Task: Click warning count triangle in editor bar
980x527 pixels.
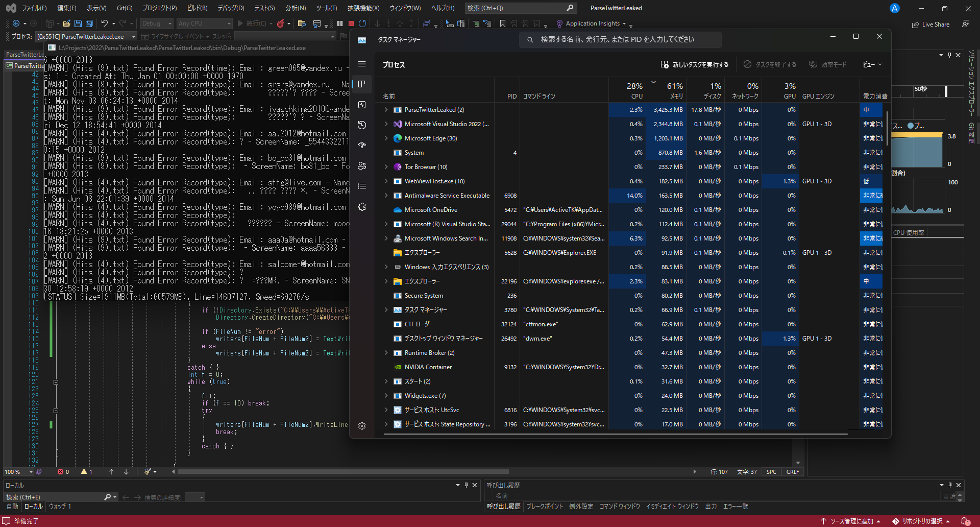Action: point(87,472)
